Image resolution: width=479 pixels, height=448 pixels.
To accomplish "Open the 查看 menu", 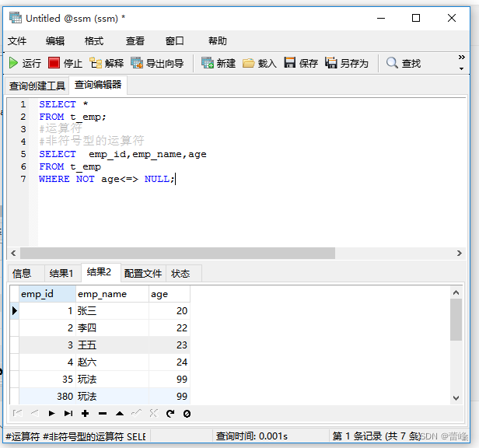I will [135, 40].
